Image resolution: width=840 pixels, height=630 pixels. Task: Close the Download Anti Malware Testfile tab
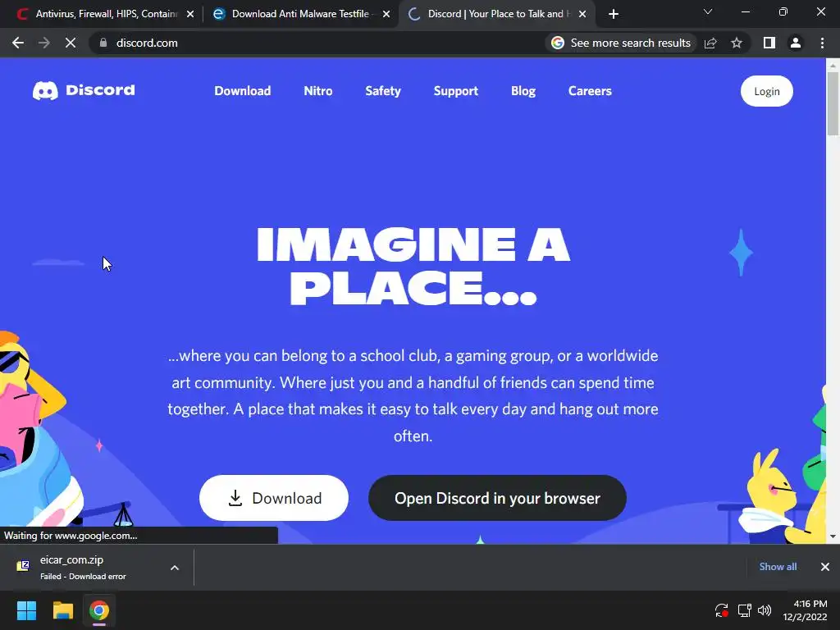coord(386,14)
